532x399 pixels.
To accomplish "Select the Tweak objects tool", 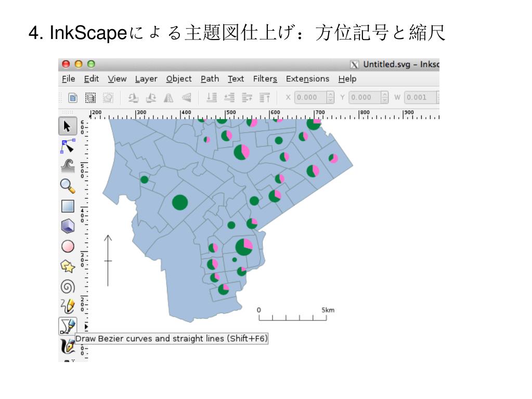I will (x=68, y=166).
